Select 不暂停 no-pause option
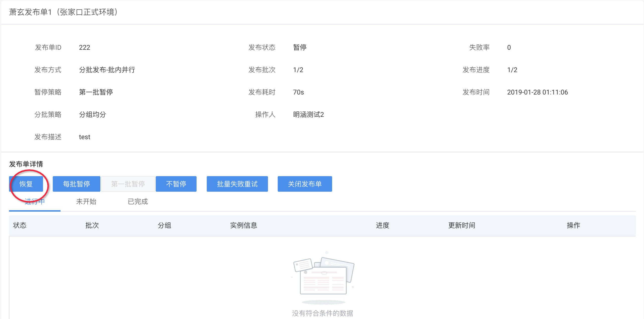This screenshot has width=644, height=319. click(176, 184)
